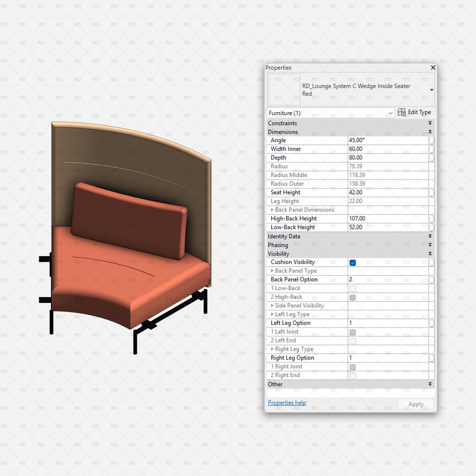Click the Apply button
Screen dimensions: 476x476
(416, 404)
